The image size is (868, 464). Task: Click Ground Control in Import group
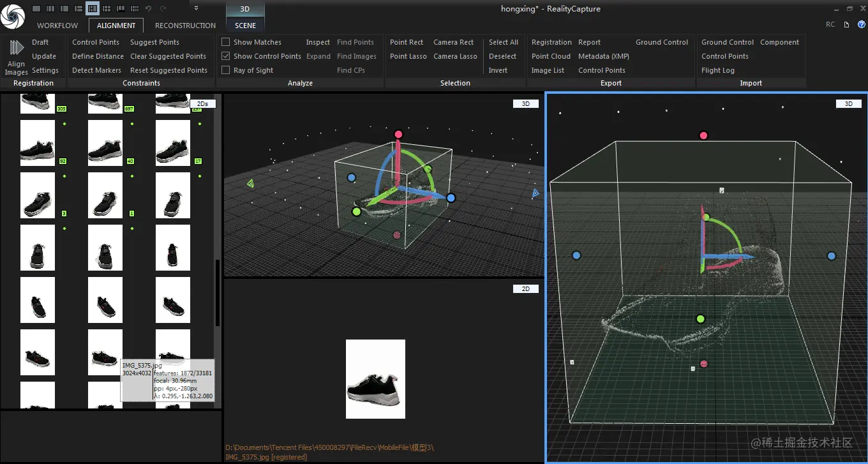728,42
